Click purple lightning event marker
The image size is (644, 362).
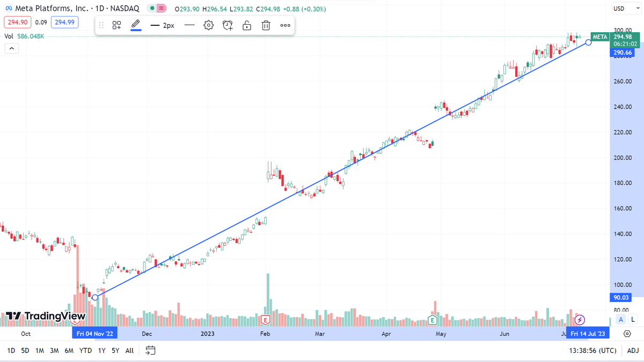click(580, 320)
